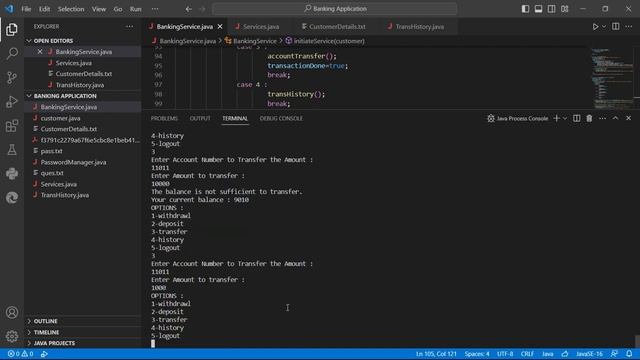Switch to CustomerDetails.txt editor tab
Image resolution: width=640 pixels, height=360 pixels.
click(x=337, y=27)
